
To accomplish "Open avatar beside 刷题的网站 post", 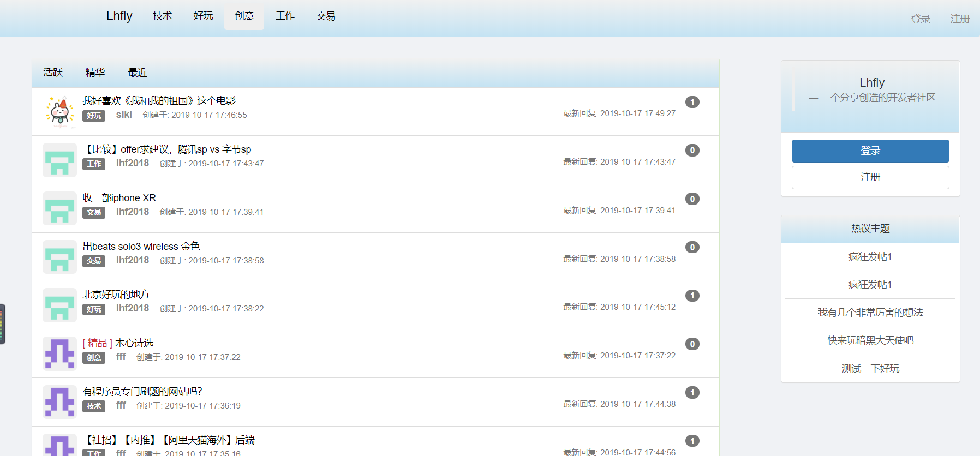I will point(59,402).
